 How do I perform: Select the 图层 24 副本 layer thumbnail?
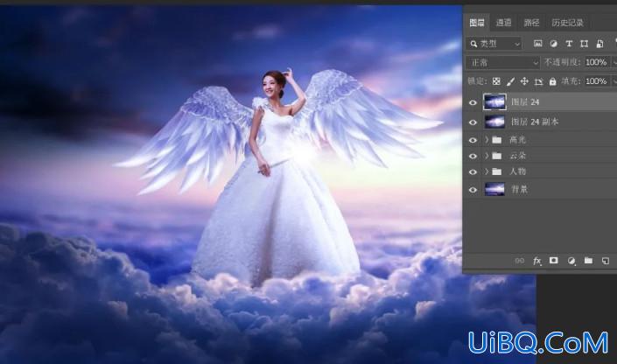pos(494,122)
